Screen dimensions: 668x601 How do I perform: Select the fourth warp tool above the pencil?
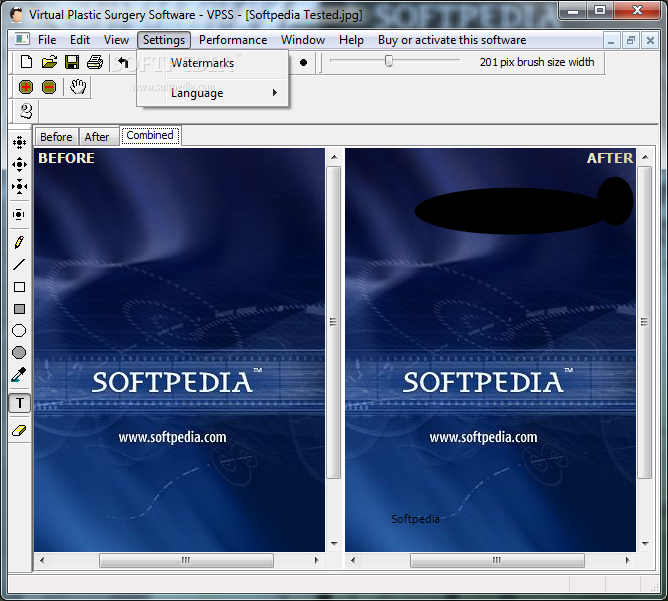[19, 214]
